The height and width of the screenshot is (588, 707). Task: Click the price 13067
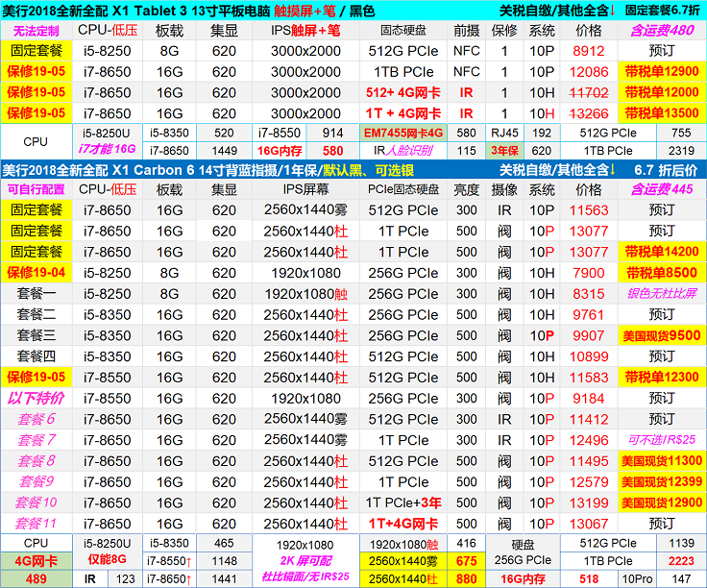click(589, 524)
